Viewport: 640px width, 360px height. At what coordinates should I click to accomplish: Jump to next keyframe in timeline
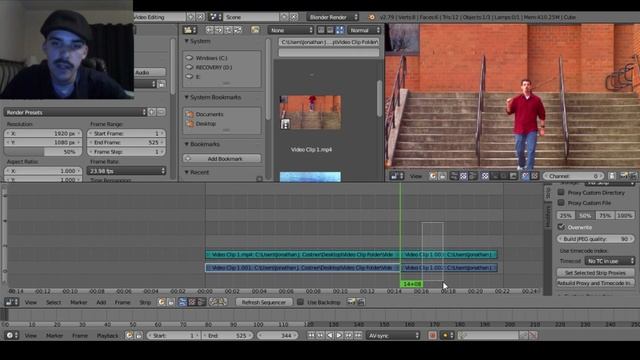[349, 336]
